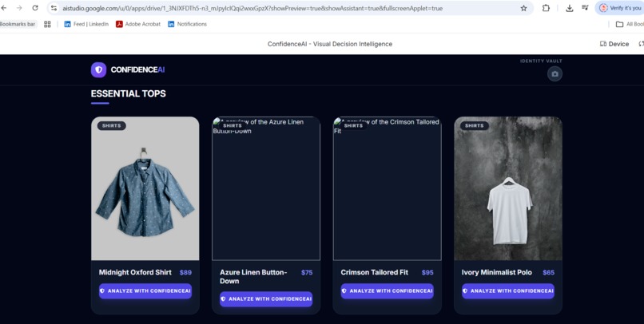
Task: Click SHIRTS tag on Midnight Oxford card
Action: [112, 126]
